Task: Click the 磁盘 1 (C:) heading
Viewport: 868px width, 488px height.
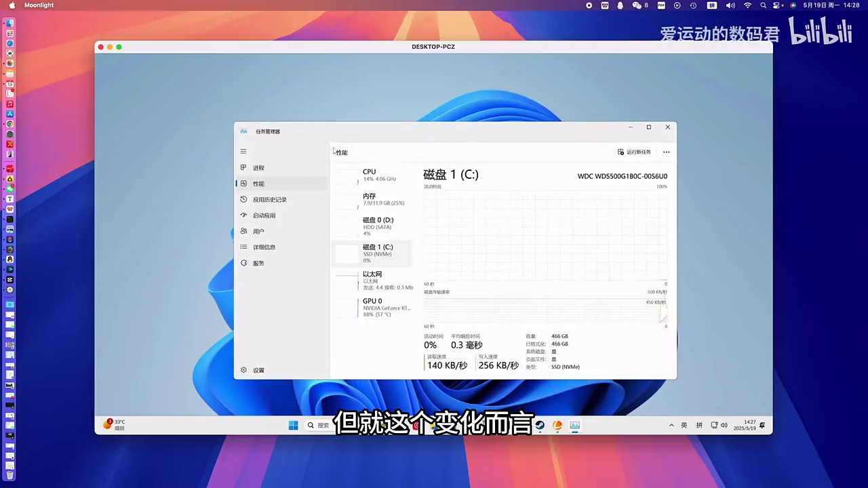Action: click(451, 175)
